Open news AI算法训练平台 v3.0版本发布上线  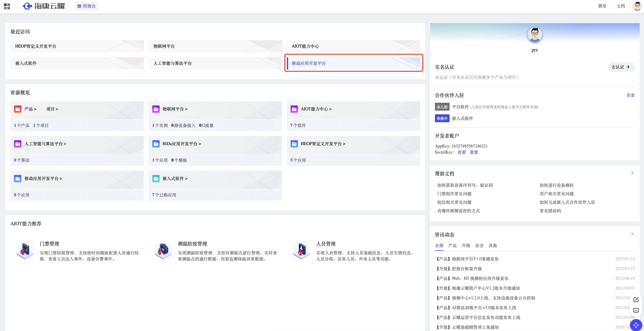(476, 308)
